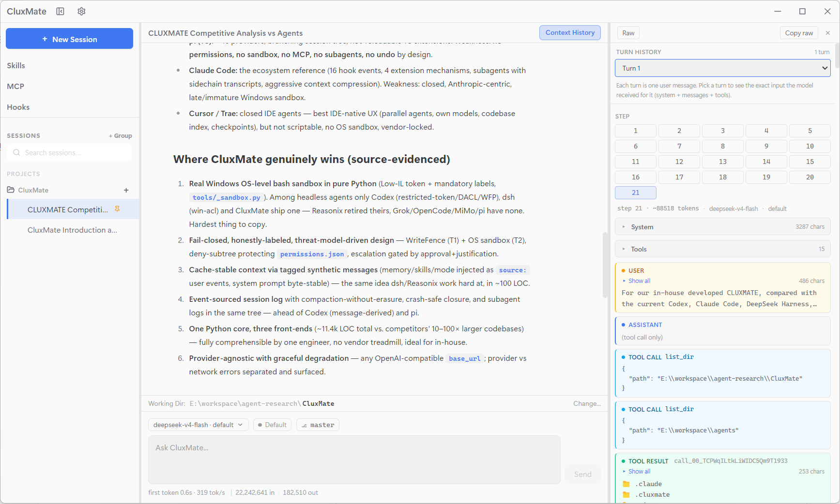Click the source: code reference
Screen dimensions: 840x504
click(512, 270)
